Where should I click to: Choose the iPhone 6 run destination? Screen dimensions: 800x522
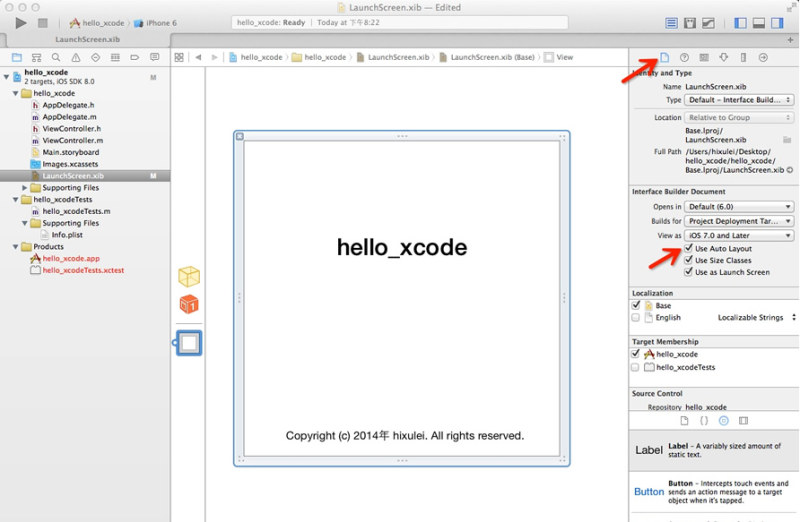tap(155, 23)
